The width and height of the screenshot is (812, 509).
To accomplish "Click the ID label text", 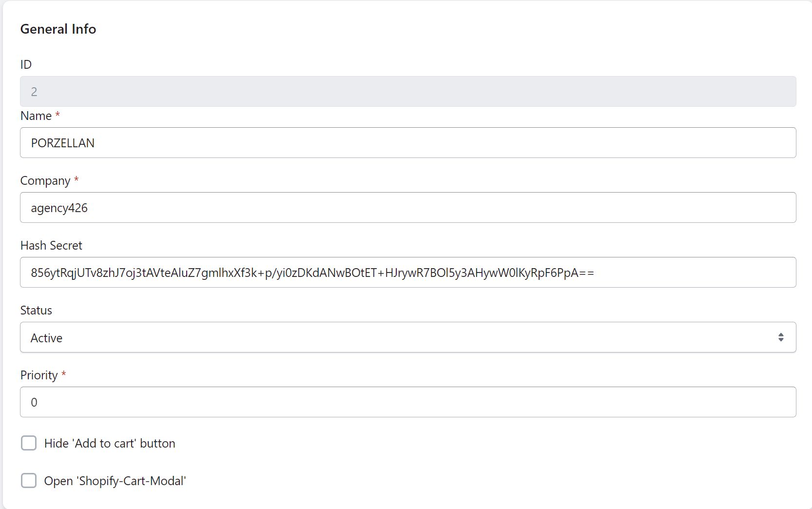I will point(26,65).
